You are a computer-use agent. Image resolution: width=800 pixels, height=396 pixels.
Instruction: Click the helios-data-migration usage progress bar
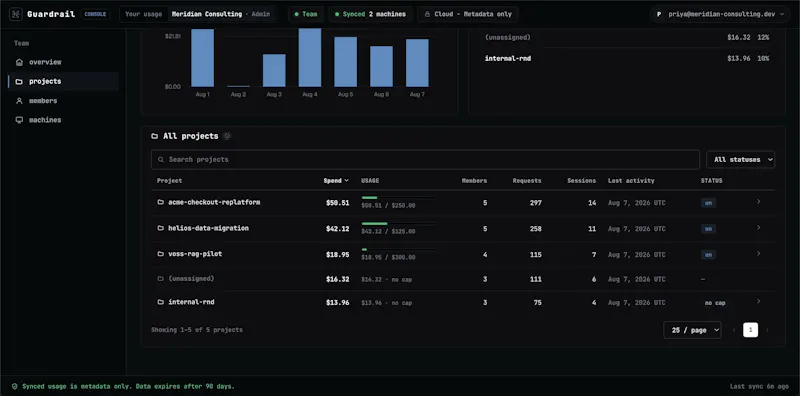(399, 224)
